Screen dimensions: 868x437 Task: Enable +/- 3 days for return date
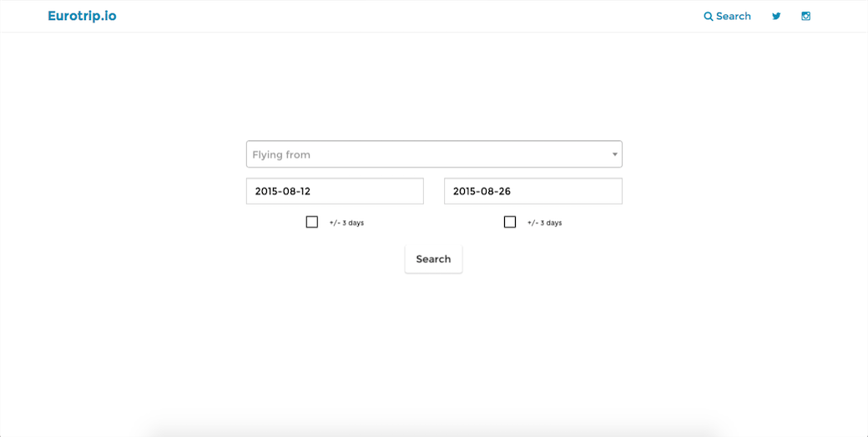(x=510, y=222)
